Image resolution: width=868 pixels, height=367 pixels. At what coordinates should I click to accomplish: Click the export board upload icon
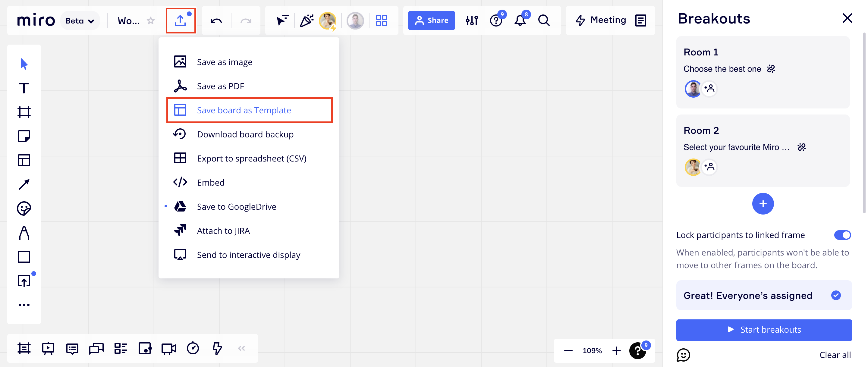click(x=180, y=20)
